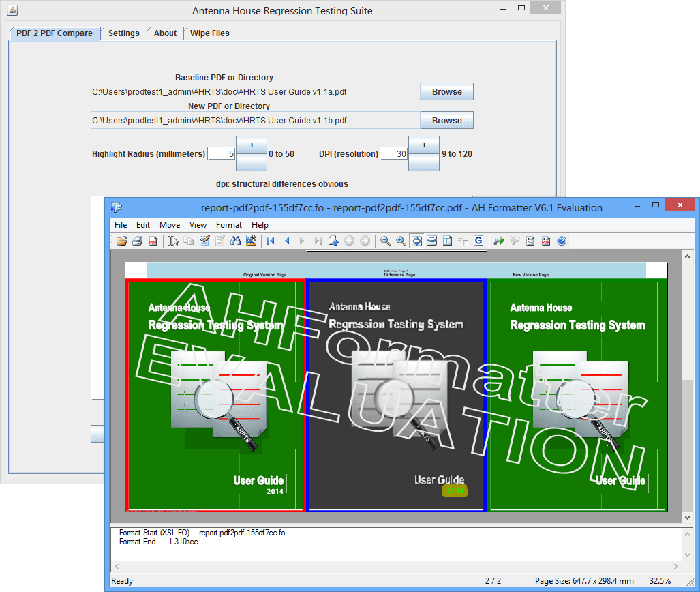Click the Highlight Radius value field
Screen dimensions: 700x592
pos(222,153)
